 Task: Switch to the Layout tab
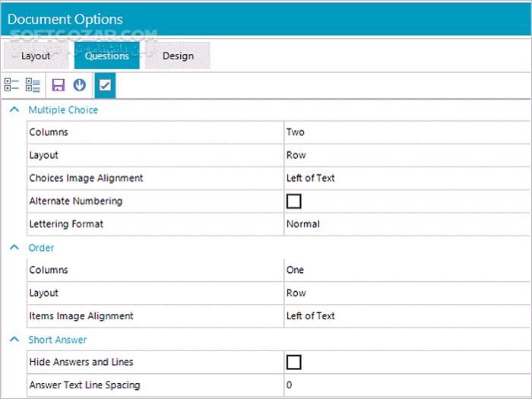(36, 55)
